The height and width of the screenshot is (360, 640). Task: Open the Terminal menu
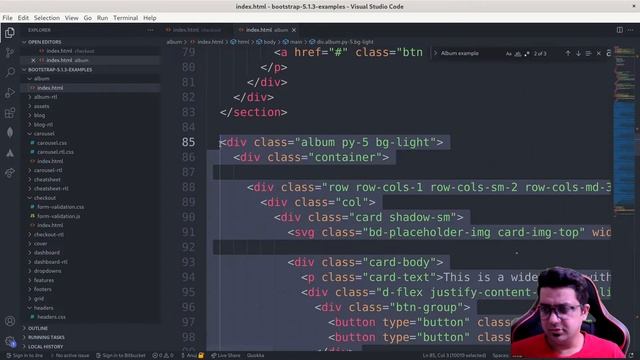pyautogui.click(x=125, y=18)
